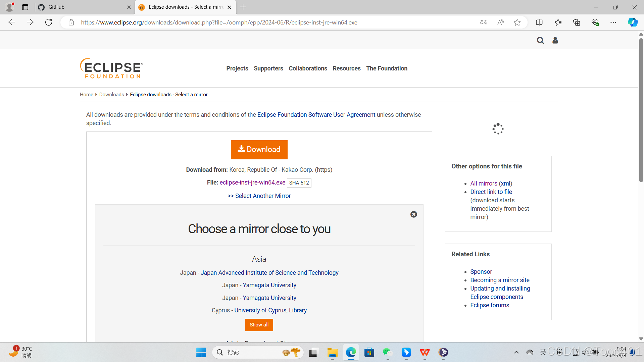Click the Eclipse site search icon

point(540,41)
